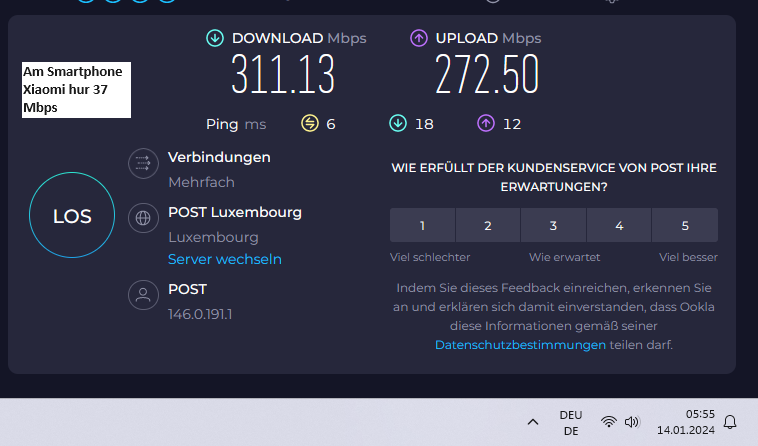Open the clock showing 05:55 14.01.2024

(x=685, y=422)
